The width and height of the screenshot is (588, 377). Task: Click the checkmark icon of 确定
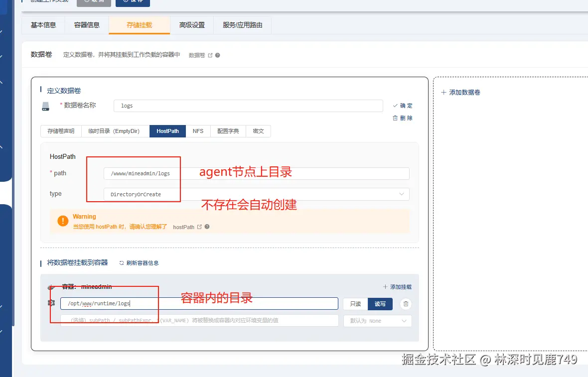(x=395, y=106)
